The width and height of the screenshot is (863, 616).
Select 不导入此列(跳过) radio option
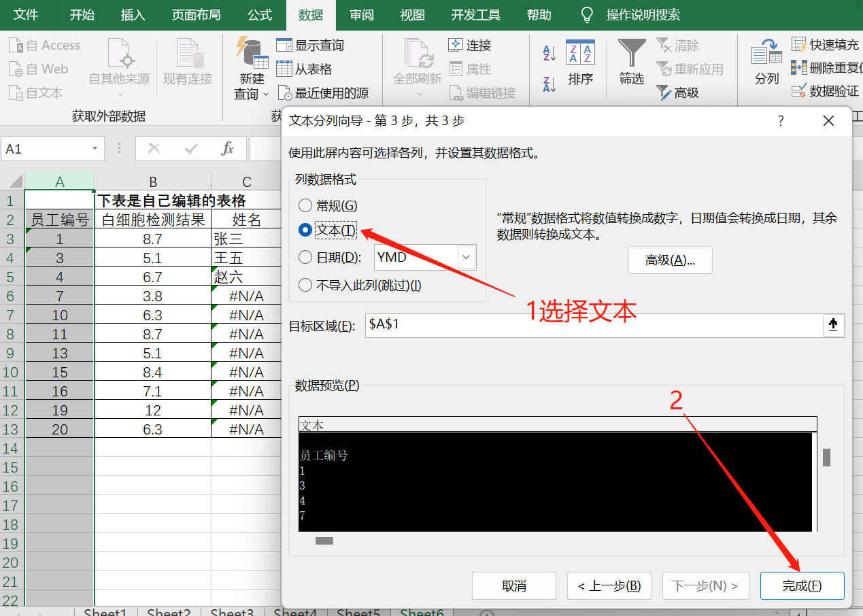(305, 286)
